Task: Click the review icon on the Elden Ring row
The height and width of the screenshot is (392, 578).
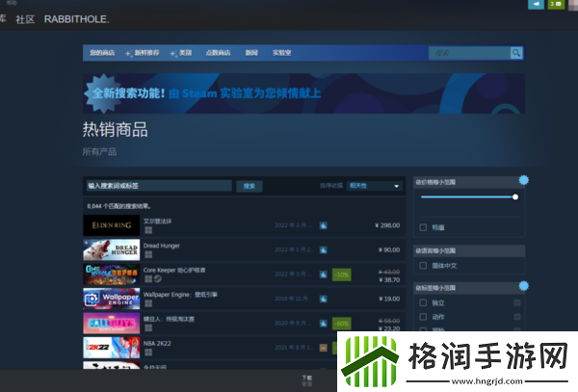Action: coord(324,225)
